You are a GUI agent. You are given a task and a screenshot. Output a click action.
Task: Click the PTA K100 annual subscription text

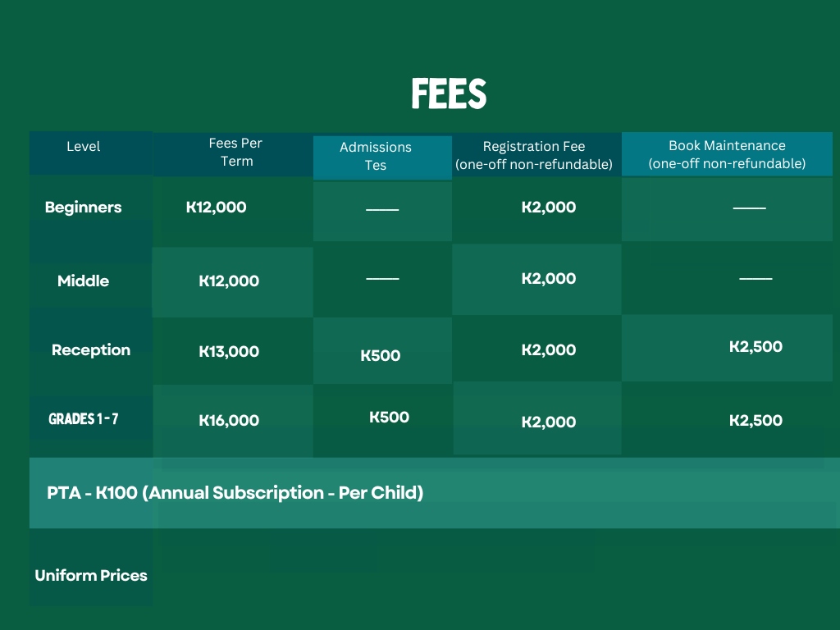235,493
